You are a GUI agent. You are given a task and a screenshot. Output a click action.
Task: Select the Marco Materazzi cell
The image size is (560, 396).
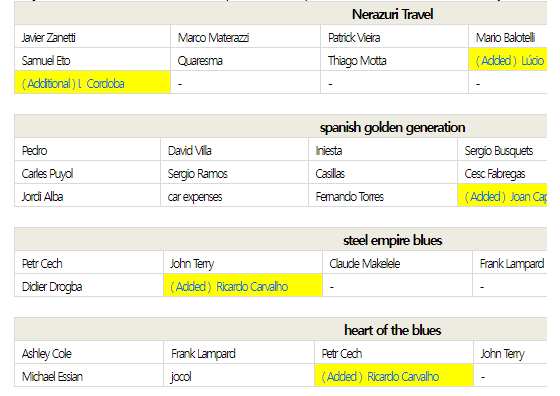tap(245, 37)
